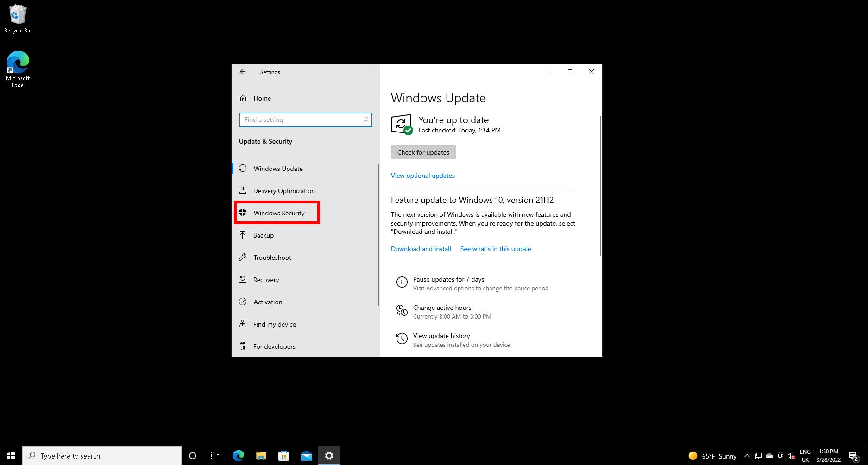Open the Mail app on the taskbar
This screenshot has width=868, height=465.
[x=306, y=456]
